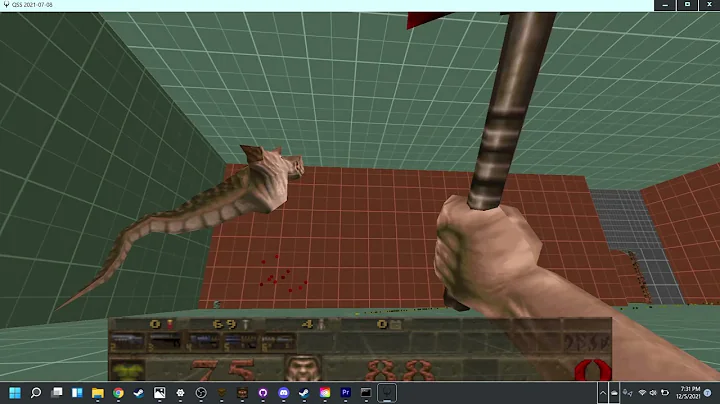This screenshot has width=720, height=404.
Task: Open Adobe Premiere Pro from the taskbar
Action: [345, 393]
